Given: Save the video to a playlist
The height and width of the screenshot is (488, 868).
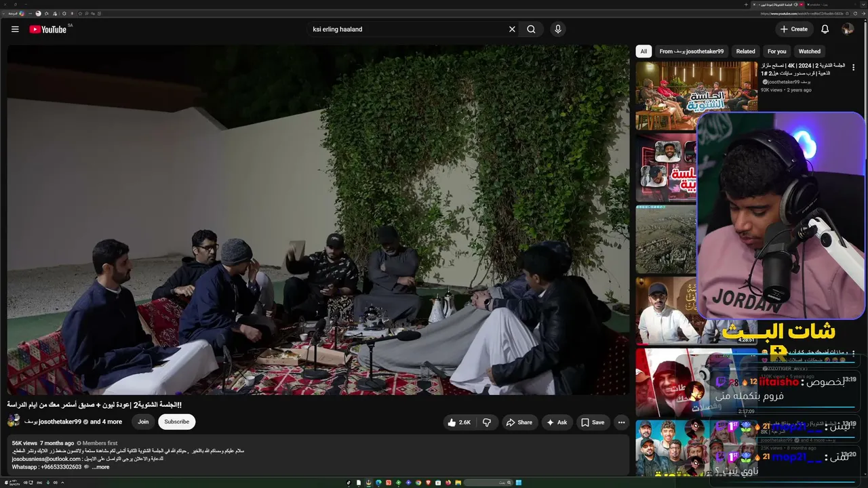Looking at the screenshot, I should (593, 422).
